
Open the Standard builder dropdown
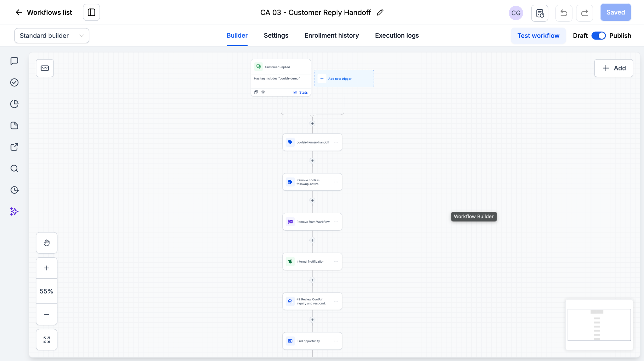pyautogui.click(x=52, y=36)
